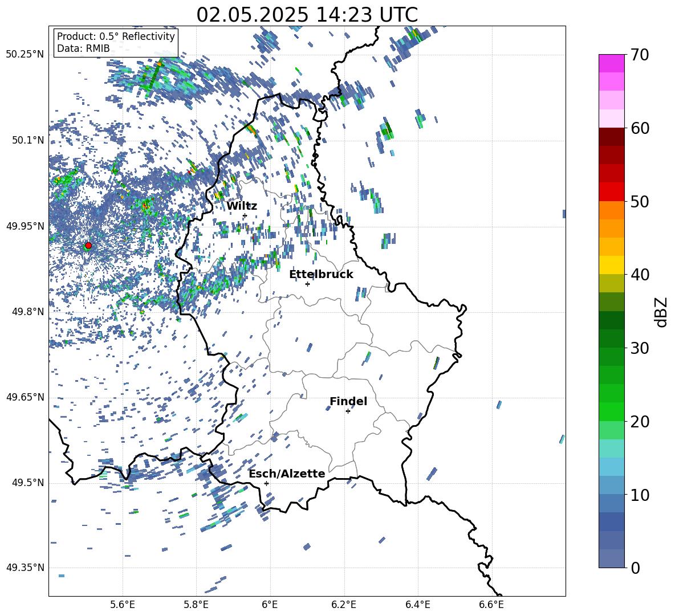Click the title '02.05.2025 14:23 UTC'
The height and width of the screenshot is (616, 675).
click(x=307, y=15)
